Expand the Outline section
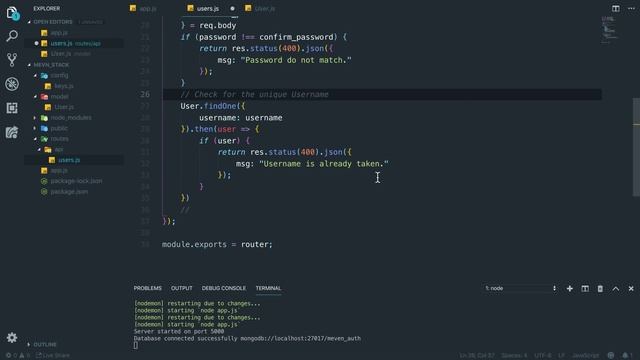The width and height of the screenshot is (640, 360). (29, 345)
